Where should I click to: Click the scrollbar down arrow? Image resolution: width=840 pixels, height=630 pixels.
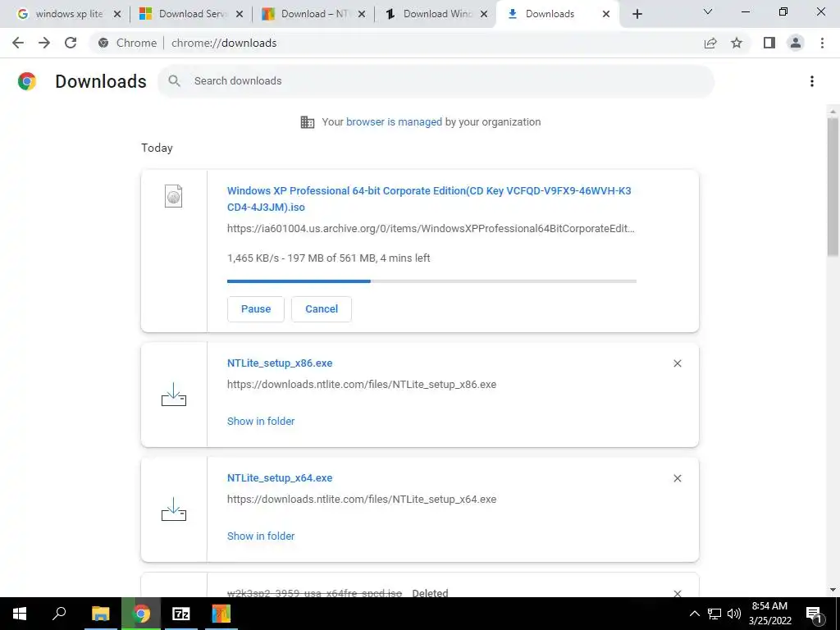click(x=833, y=590)
